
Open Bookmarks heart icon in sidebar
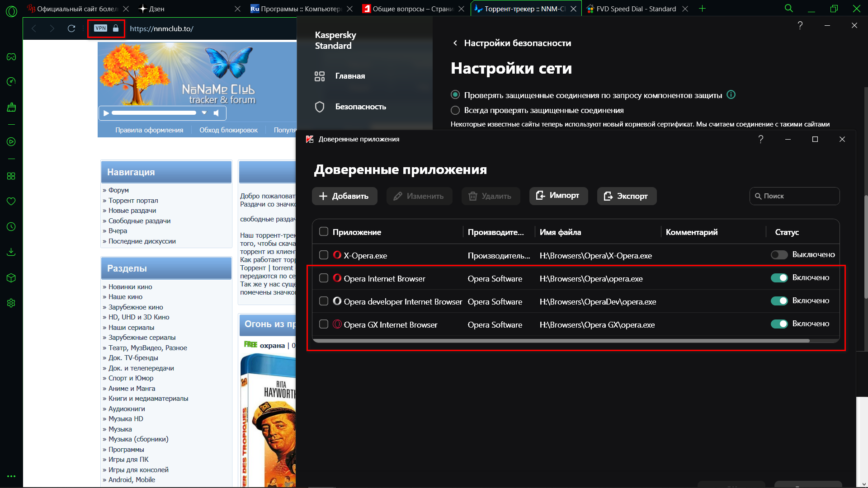point(11,201)
